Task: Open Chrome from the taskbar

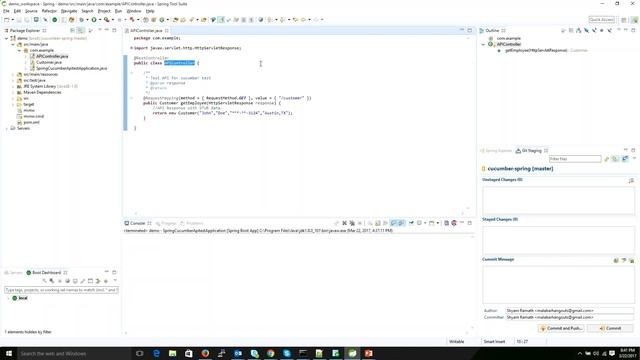Action: coord(271,353)
